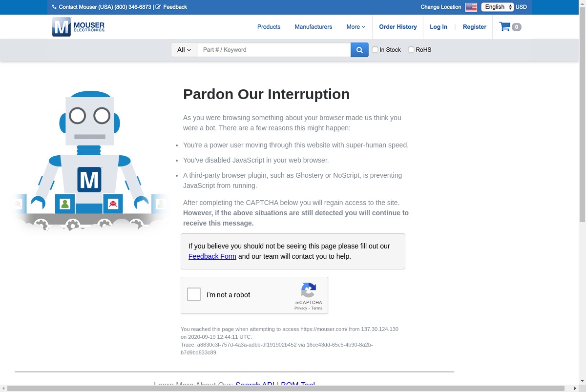Click the robot illustration
This screenshot has height=392, width=586.
90,160
